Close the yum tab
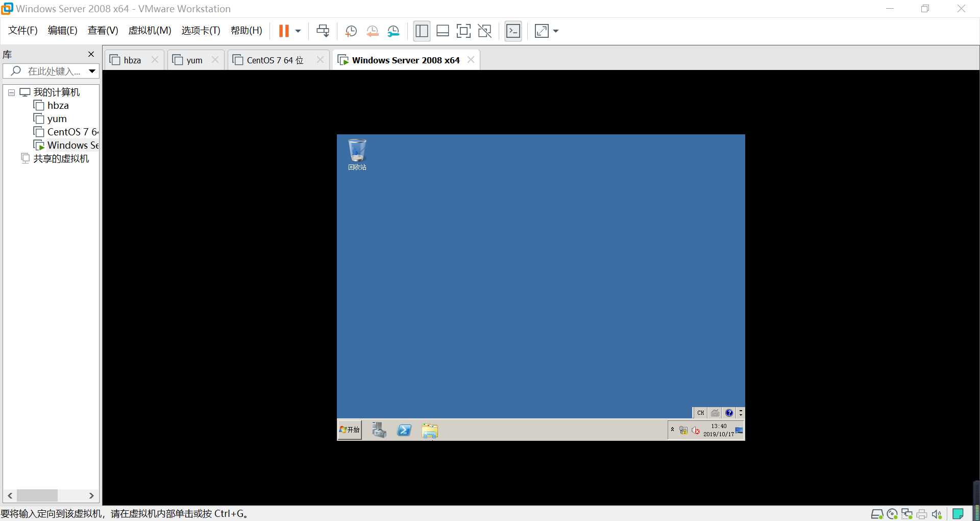 click(x=215, y=60)
